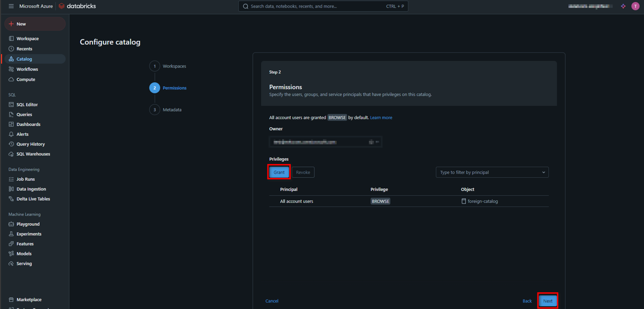The width and height of the screenshot is (644, 309).
Task: Click the Next button
Action: pos(548,301)
